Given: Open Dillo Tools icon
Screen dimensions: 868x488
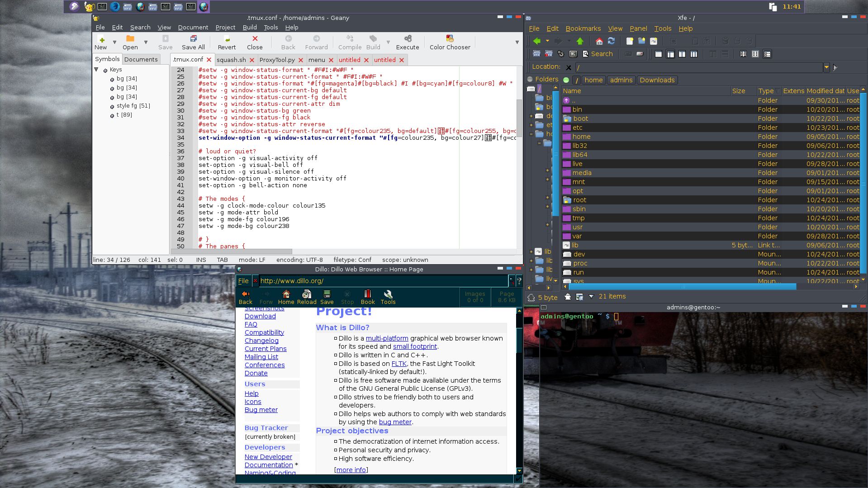Looking at the screenshot, I should coord(388,297).
